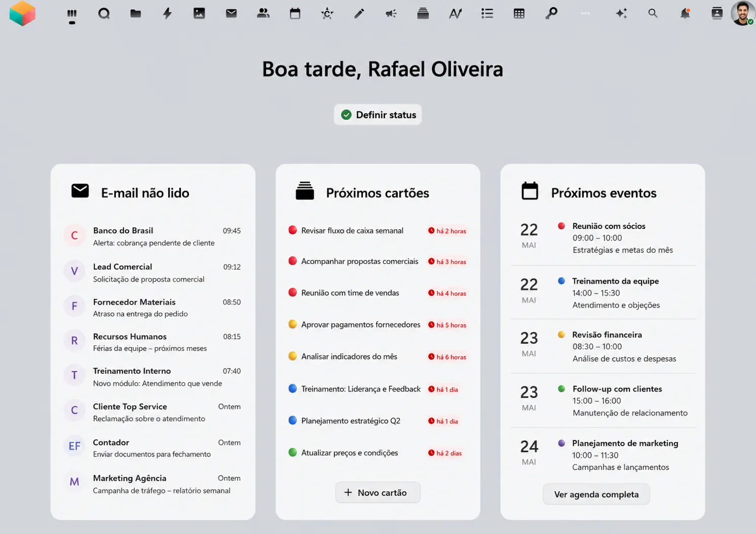Open the Tasks bullet list icon
756x534 pixels.
pos(487,14)
